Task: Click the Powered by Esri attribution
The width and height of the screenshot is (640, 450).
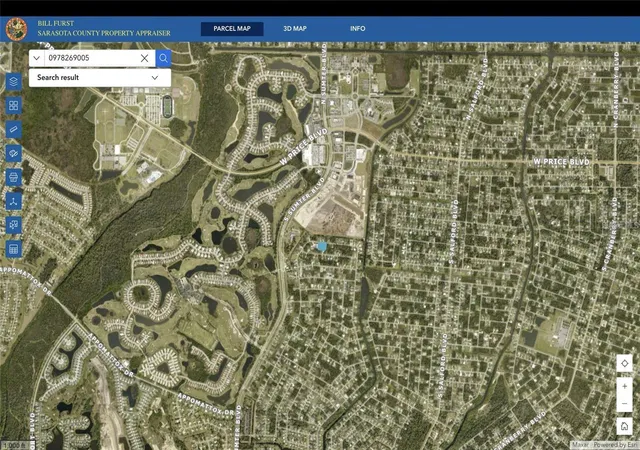Action: [x=616, y=445]
